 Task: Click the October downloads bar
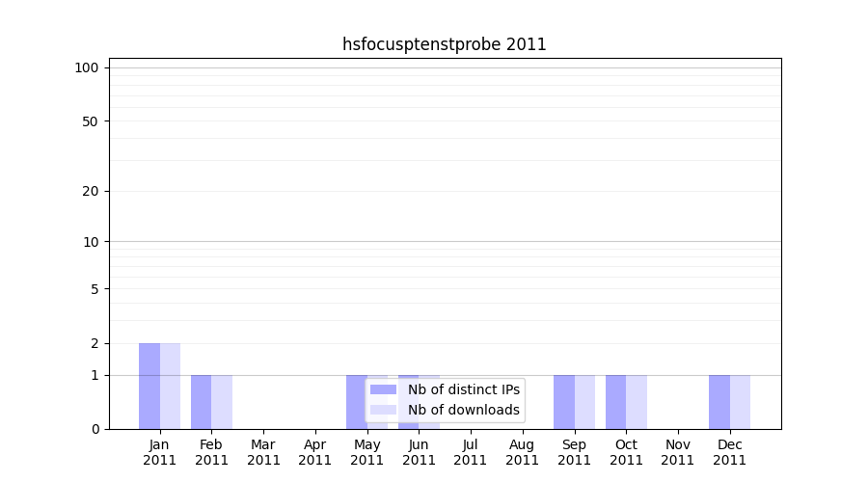[x=637, y=402]
